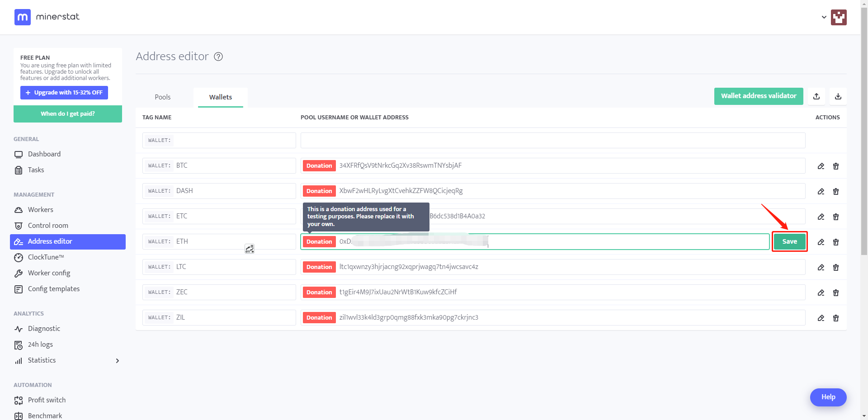Click When do I get paid?
The image size is (868, 420).
coord(68,114)
